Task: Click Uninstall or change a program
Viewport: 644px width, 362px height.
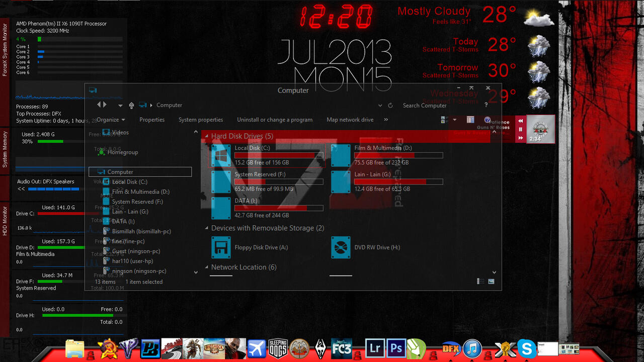Action: pos(275,120)
